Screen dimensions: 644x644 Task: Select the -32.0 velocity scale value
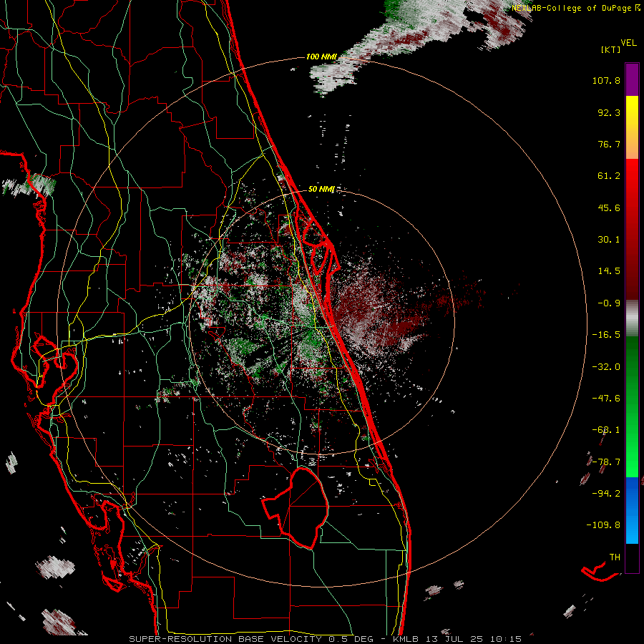coord(606,367)
